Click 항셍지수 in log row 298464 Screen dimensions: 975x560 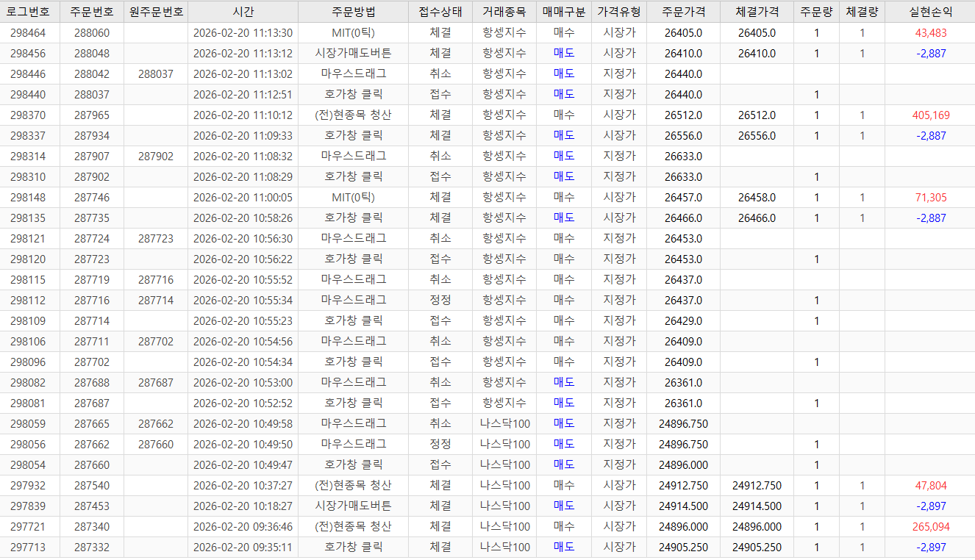[x=504, y=33]
